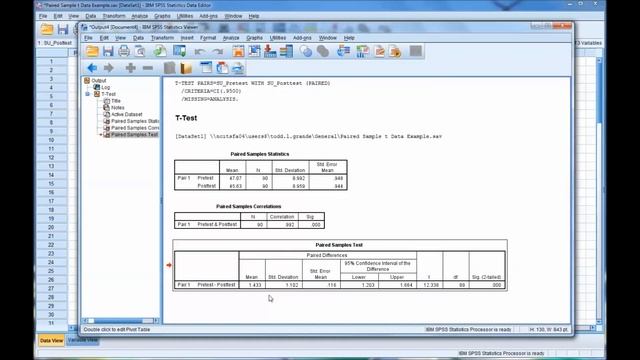The image size is (640, 360).
Task: Click the blue overlapping circles icon
Action: coord(306,51)
